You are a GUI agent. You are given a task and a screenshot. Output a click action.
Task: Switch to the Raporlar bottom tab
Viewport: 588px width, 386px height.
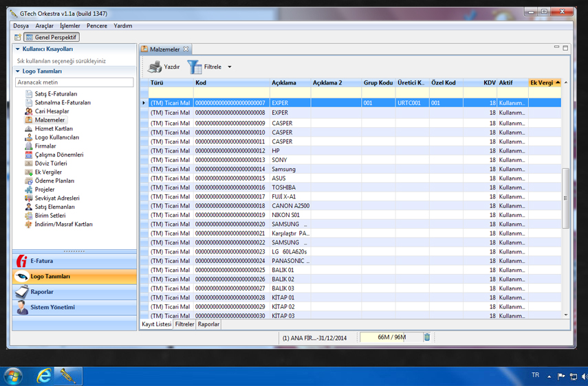208,324
